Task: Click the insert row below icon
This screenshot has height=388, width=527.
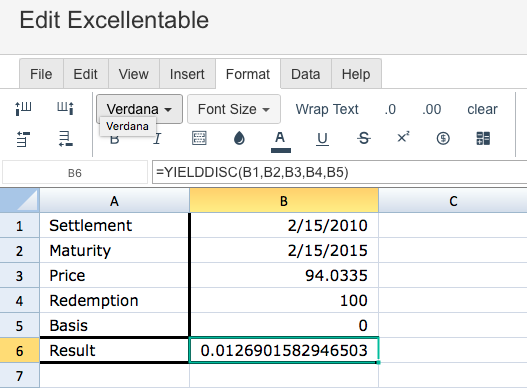Action: (x=65, y=139)
